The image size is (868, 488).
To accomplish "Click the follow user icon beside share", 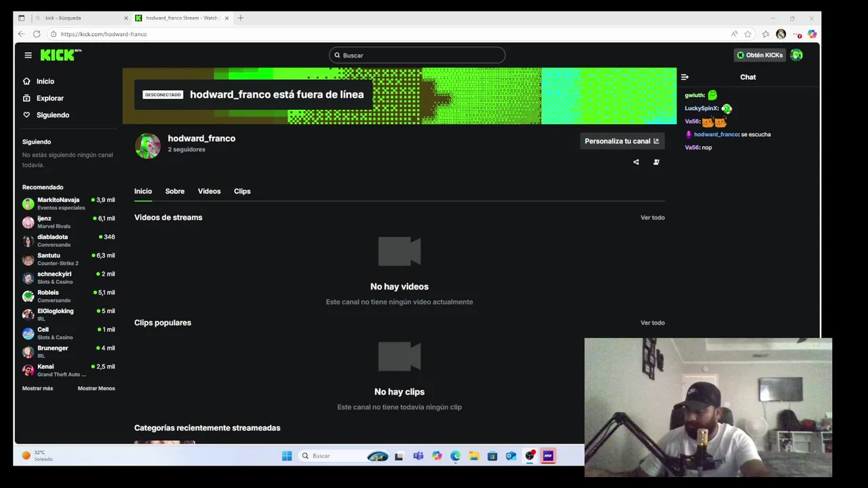I will (656, 162).
